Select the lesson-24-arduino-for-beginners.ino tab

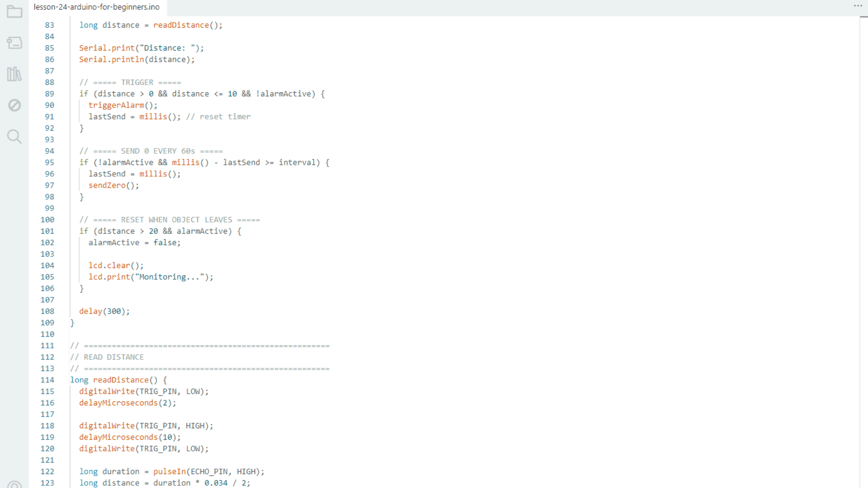97,7
